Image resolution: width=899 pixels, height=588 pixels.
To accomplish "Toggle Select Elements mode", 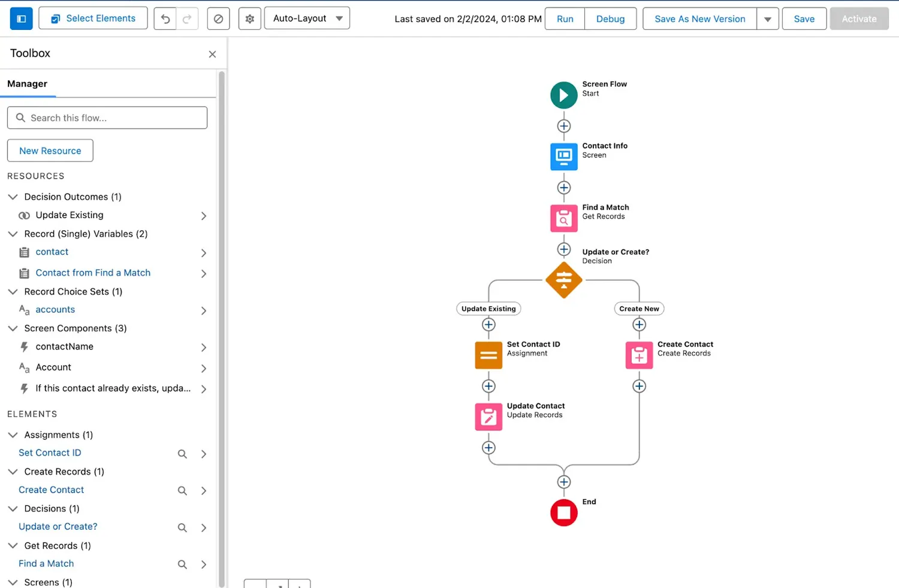I will pyautogui.click(x=93, y=19).
